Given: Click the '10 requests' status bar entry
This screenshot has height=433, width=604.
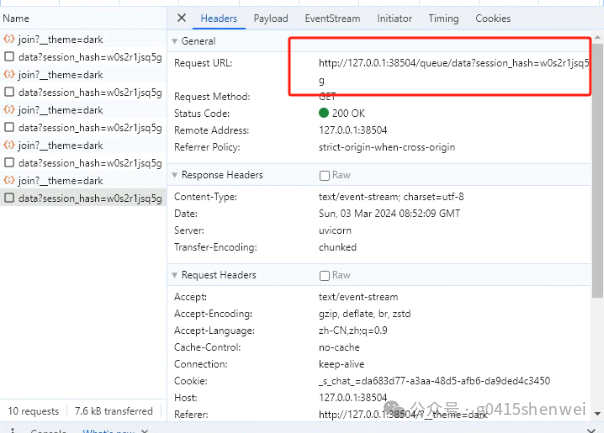Looking at the screenshot, I should click(33, 411).
